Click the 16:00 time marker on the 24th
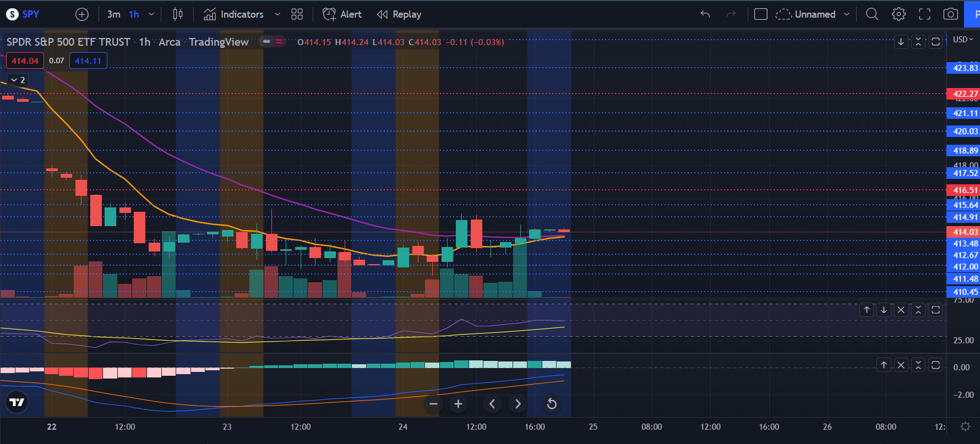The height and width of the screenshot is (444, 980). pos(535,427)
